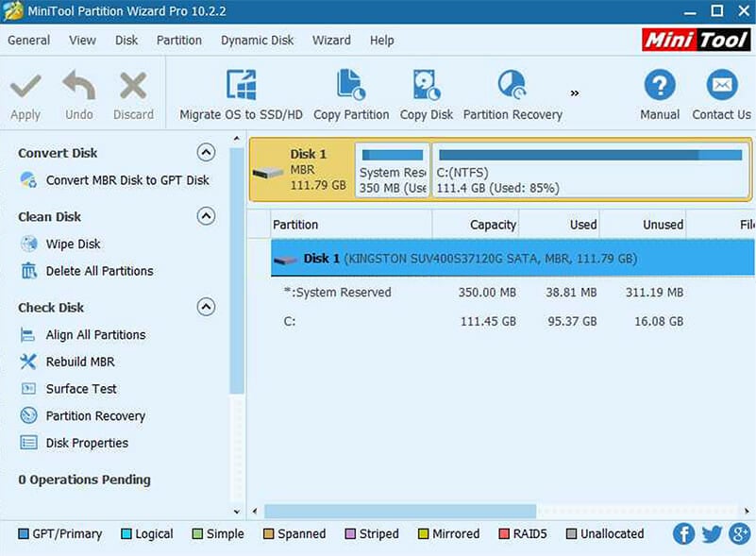Click the sidebar scroll down arrow
Image resolution: width=756 pixels, height=556 pixels.
[x=236, y=512]
